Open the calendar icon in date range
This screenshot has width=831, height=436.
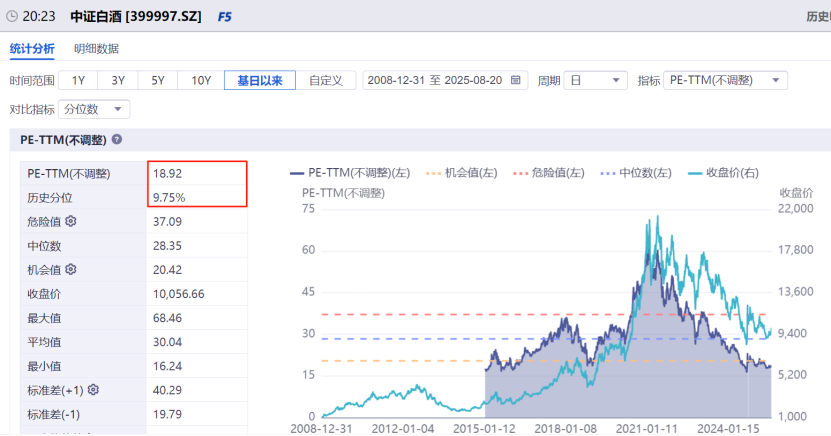(515, 80)
